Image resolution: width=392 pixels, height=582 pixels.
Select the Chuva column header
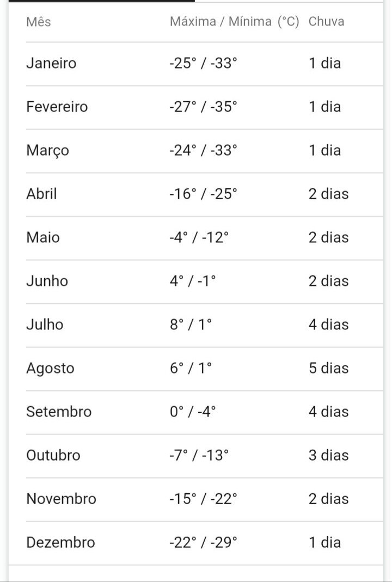coord(326,22)
